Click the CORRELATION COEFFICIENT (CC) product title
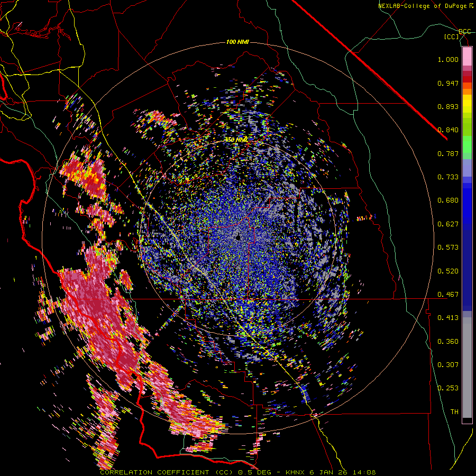Image resolution: width=476 pixels, height=476 pixels. pos(167,472)
